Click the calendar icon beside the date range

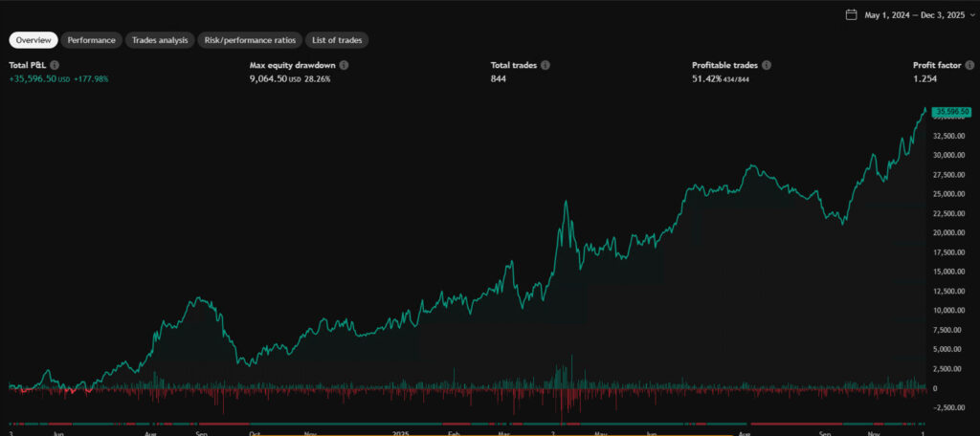click(x=852, y=14)
